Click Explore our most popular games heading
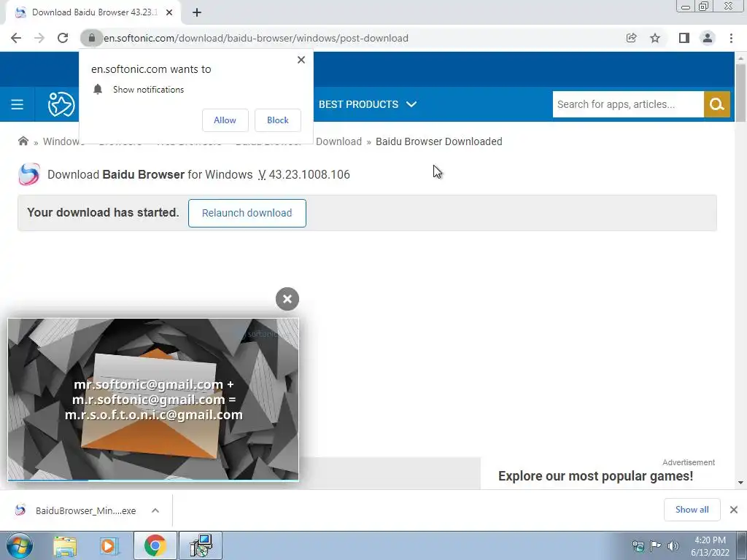 point(595,475)
